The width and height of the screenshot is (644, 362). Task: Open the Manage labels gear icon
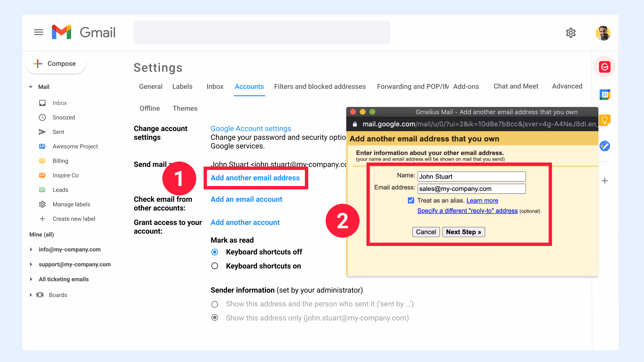point(42,204)
